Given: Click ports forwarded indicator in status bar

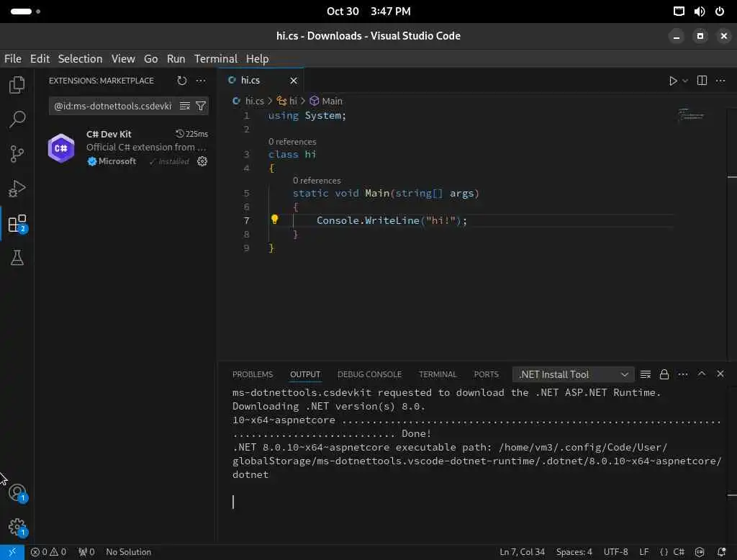Looking at the screenshot, I should (x=86, y=552).
